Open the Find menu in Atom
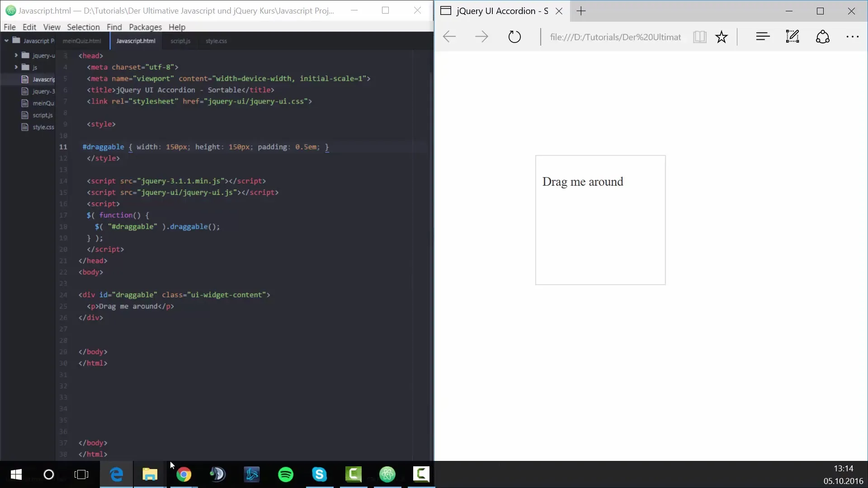The image size is (868, 488). (114, 27)
